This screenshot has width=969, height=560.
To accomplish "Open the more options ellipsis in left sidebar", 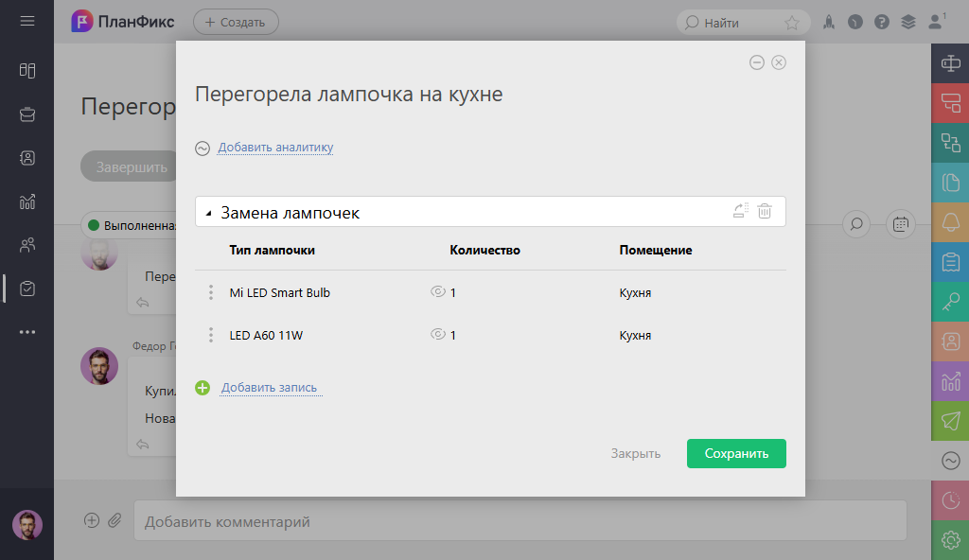I will [x=27, y=332].
